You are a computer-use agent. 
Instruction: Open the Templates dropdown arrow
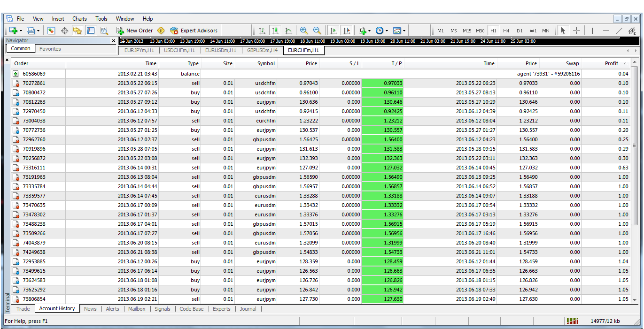click(404, 31)
